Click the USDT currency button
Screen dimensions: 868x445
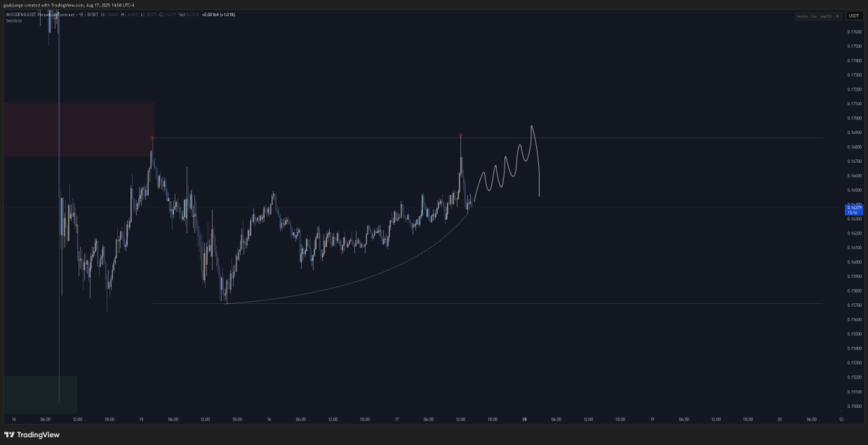point(854,14)
